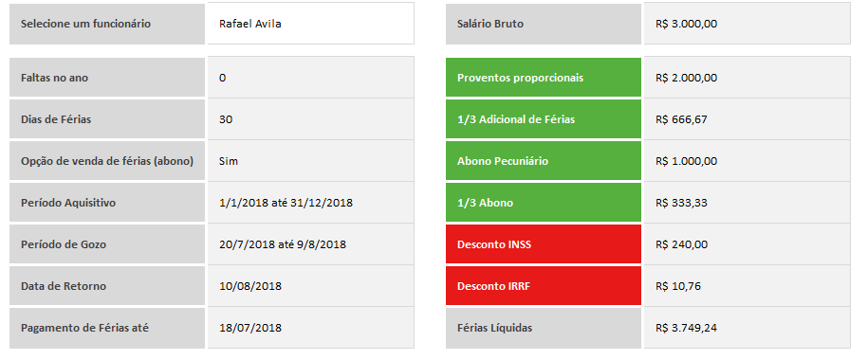Select the 1/3 Adicional de Férias label
The image size is (868, 360).
543,118
